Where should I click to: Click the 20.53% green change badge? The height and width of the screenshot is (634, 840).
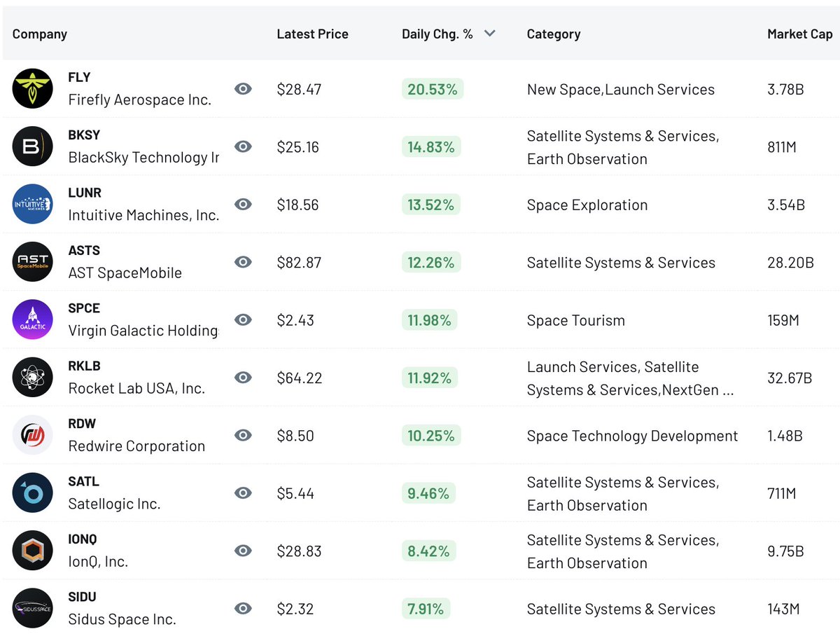click(432, 88)
